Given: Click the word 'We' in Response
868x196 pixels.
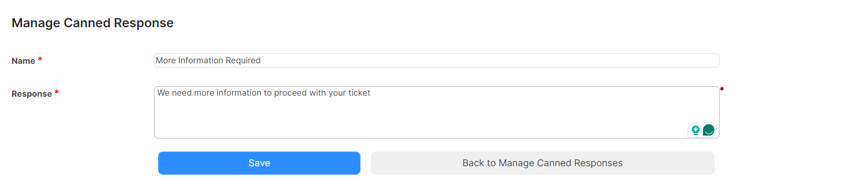Looking at the screenshot, I should [163, 93].
